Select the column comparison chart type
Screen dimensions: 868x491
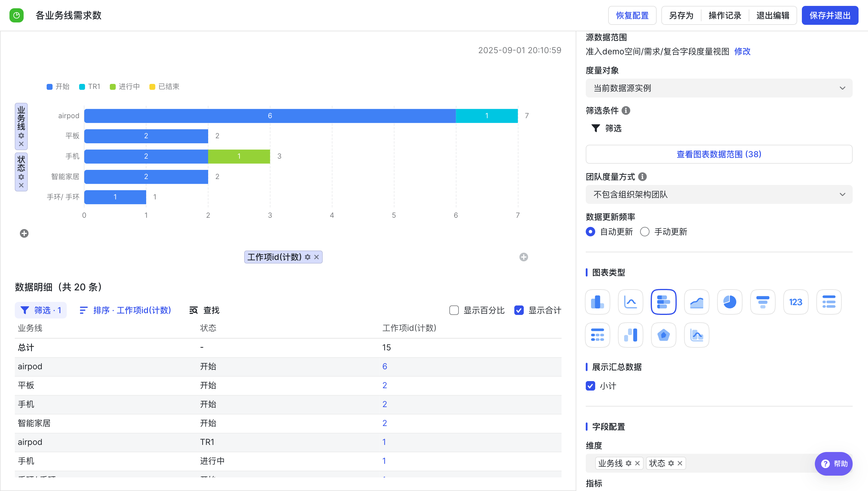(x=630, y=335)
